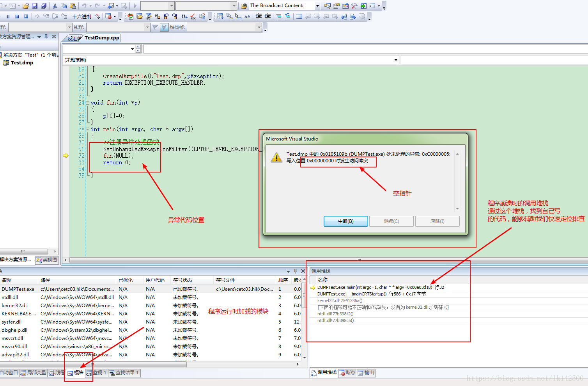The height and width of the screenshot is (386, 588).
Task: Close the modules panel with X
Action: 303,271
